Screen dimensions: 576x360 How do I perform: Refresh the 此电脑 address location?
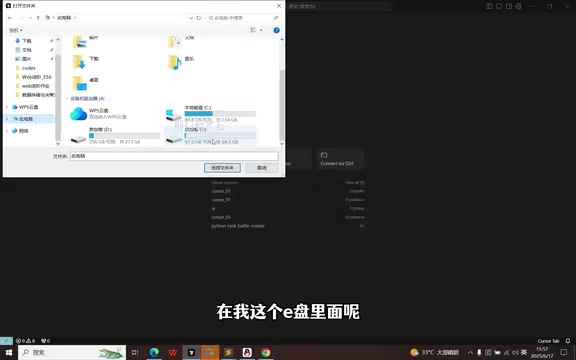point(199,18)
